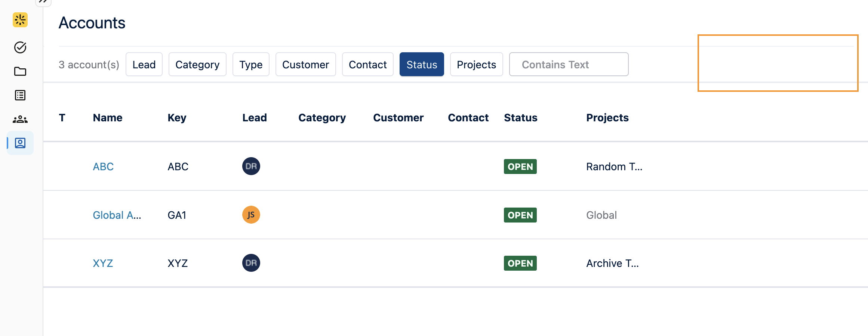This screenshot has height=336, width=868.
Task: Open the Lead filter dropdown
Action: [144, 64]
